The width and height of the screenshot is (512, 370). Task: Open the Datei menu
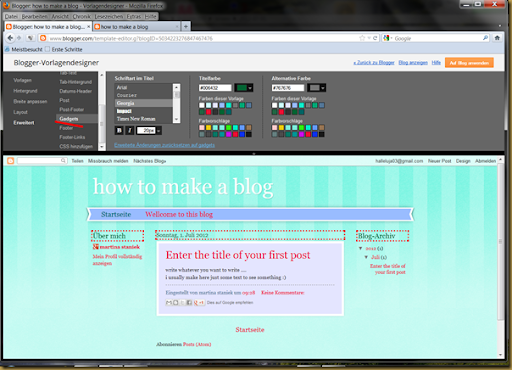[11, 16]
